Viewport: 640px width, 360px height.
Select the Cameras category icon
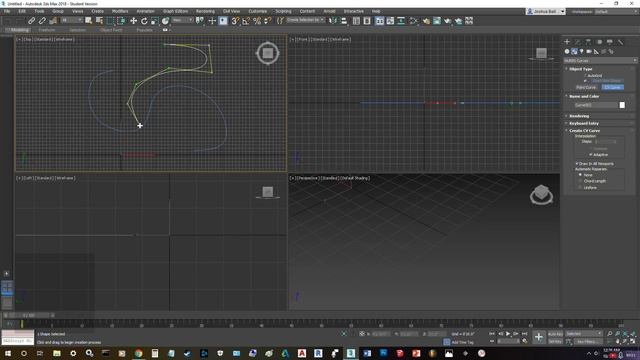coord(589,51)
